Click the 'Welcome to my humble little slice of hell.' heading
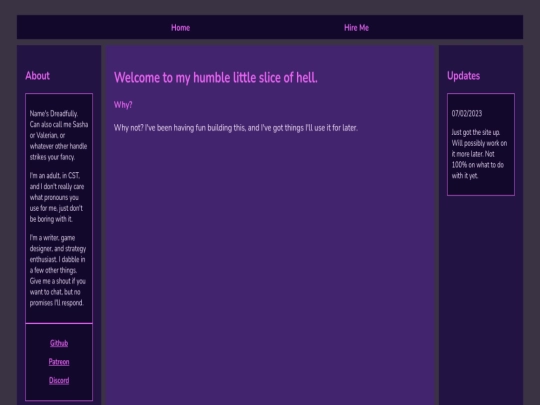This screenshot has height=405, width=540. [216, 77]
